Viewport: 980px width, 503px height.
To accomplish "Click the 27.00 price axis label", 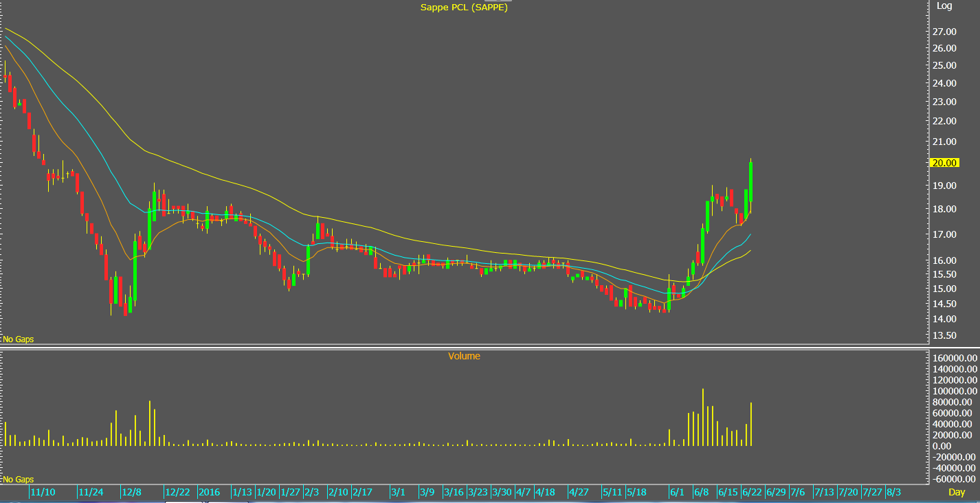I will click(x=945, y=32).
